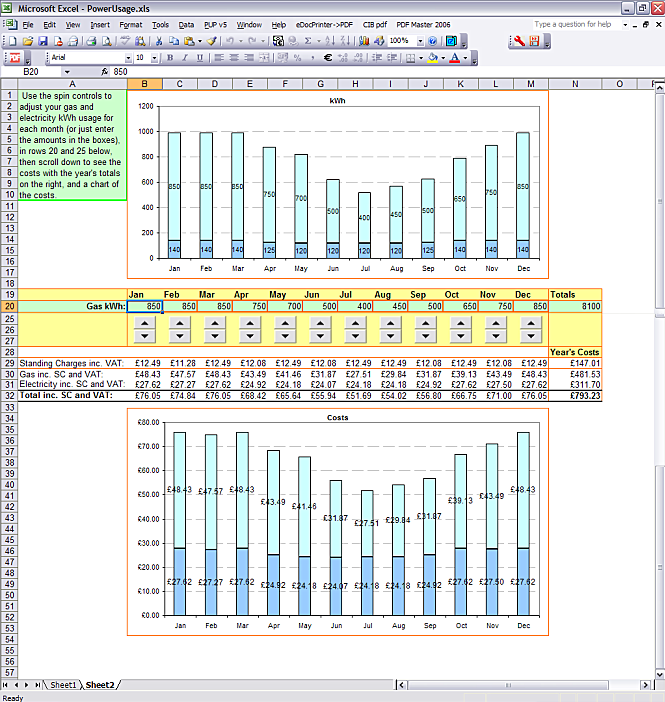Screen dimensions: 665x702
Task: Apply the red Font Color A
Action: [455, 58]
